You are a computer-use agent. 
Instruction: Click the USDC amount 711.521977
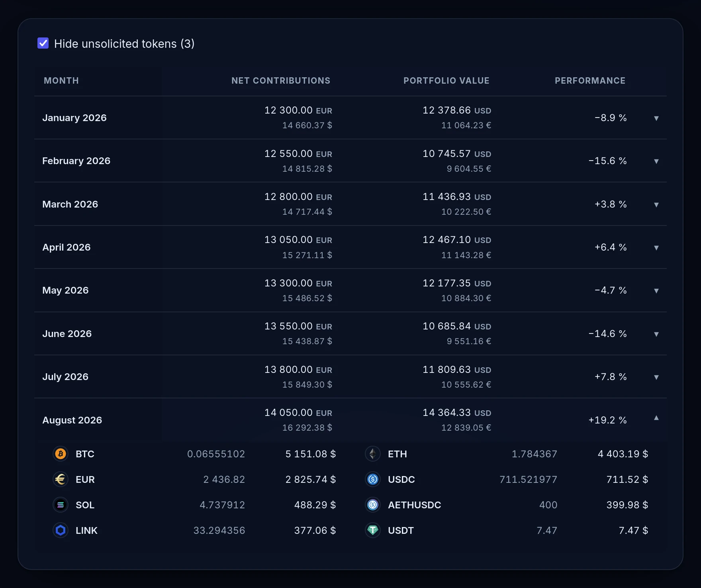click(529, 480)
